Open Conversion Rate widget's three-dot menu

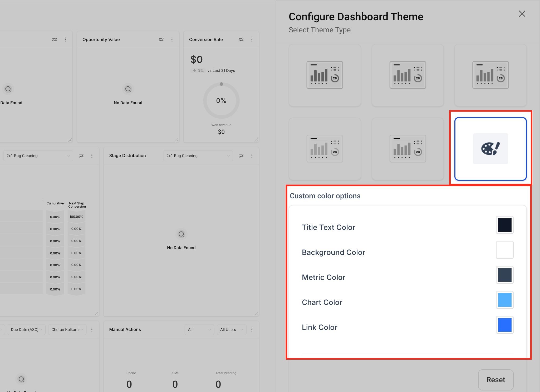(x=252, y=39)
